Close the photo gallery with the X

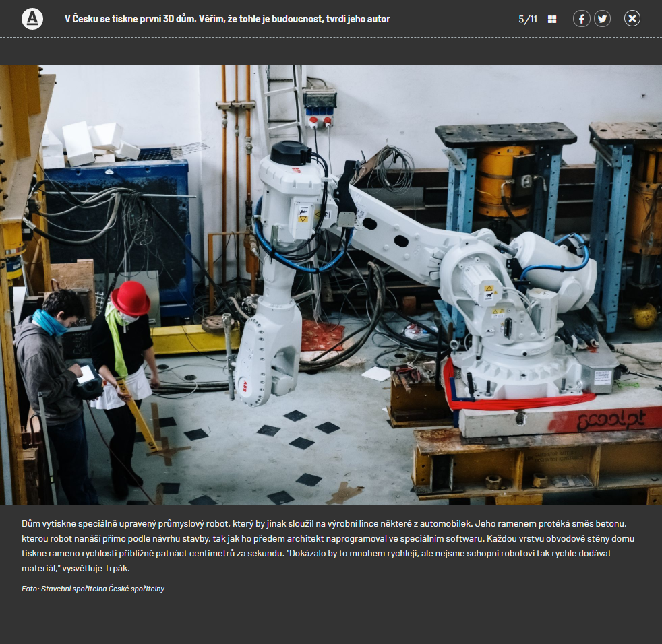(x=632, y=19)
